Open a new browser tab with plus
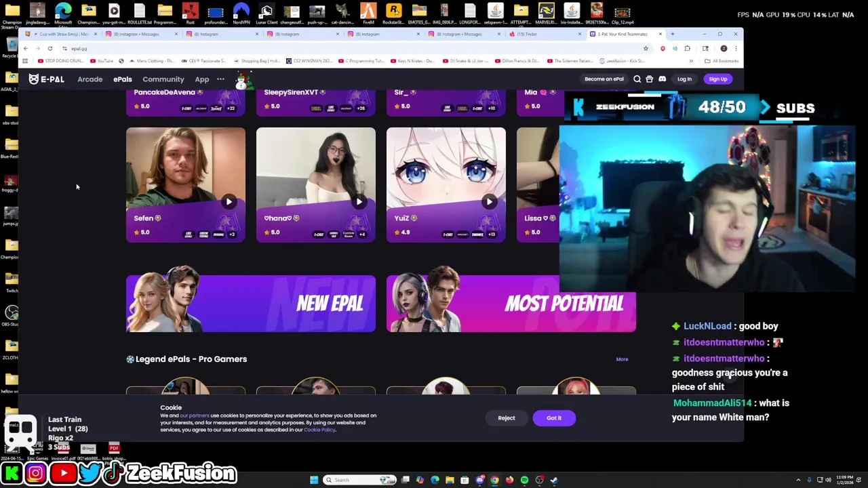868x488 pixels. 672,34
